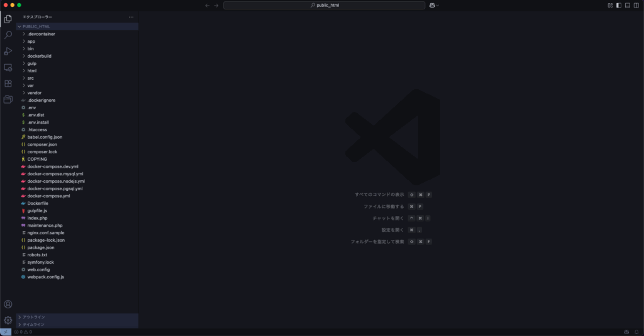Open robots.txt file
Image resolution: width=644 pixels, height=336 pixels.
[x=77, y=255]
